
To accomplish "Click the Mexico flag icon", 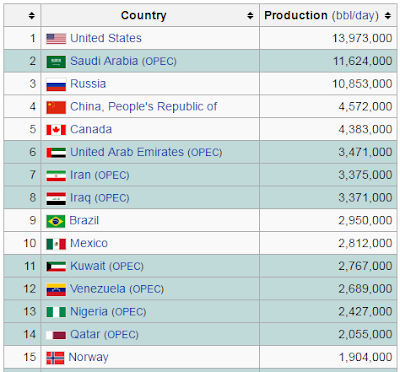I will click(56, 244).
